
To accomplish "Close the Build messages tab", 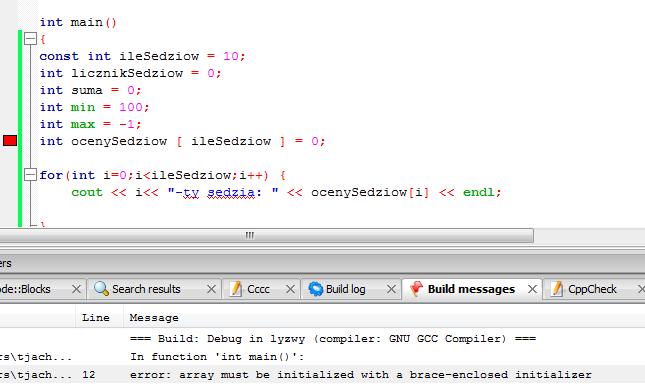I will point(532,289).
